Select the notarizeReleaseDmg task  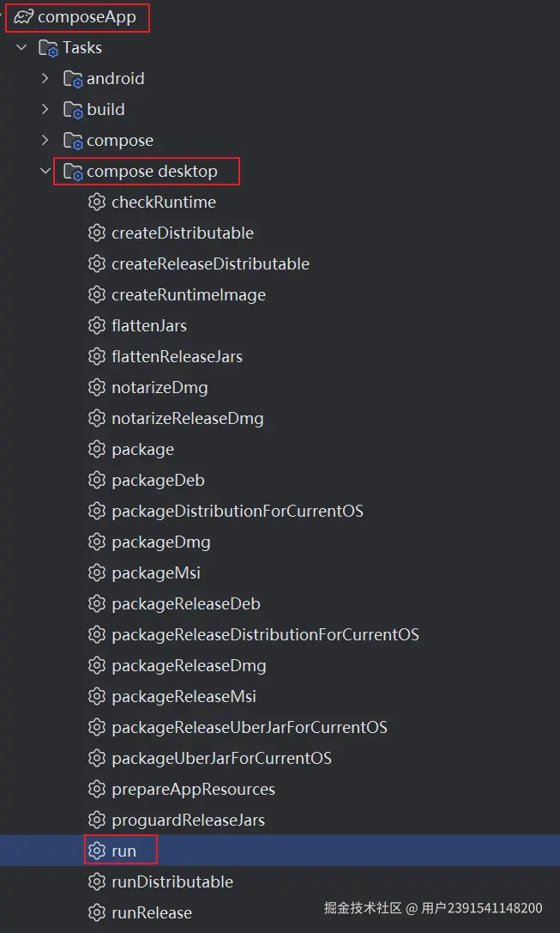point(187,419)
